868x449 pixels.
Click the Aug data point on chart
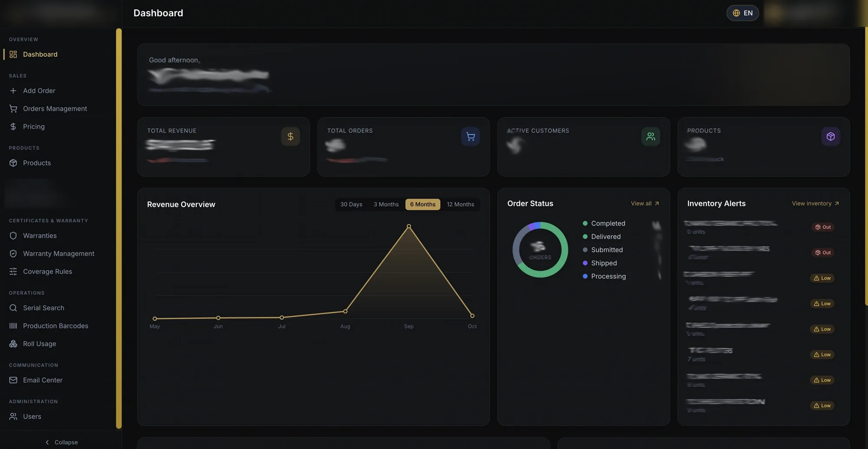(x=345, y=311)
